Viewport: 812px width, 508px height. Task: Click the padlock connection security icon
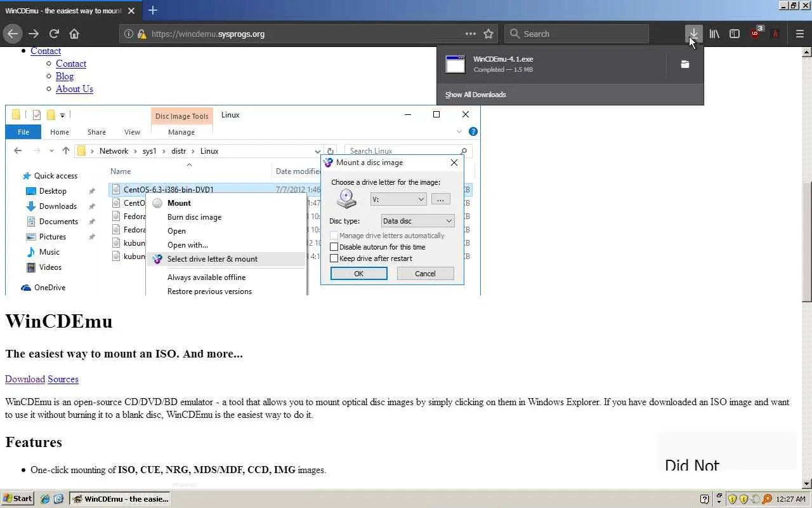pos(141,34)
